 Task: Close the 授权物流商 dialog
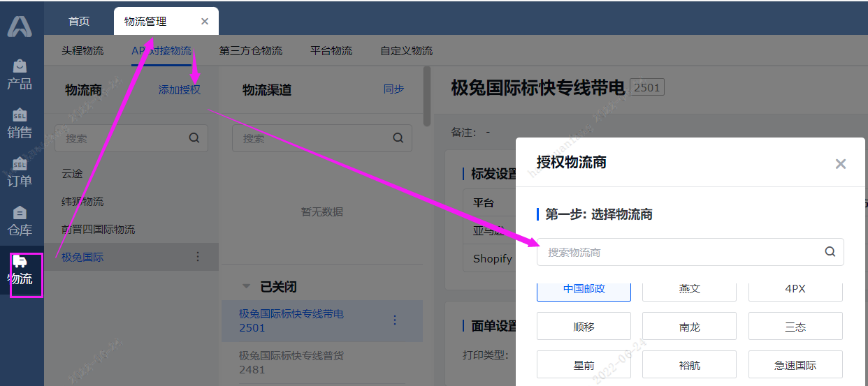[841, 164]
